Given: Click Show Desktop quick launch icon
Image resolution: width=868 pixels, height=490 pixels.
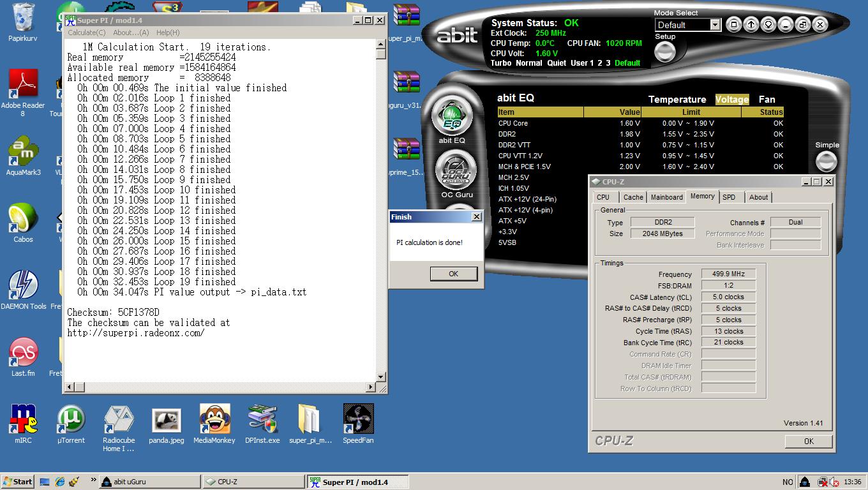Looking at the screenshot, I should click(x=45, y=482).
